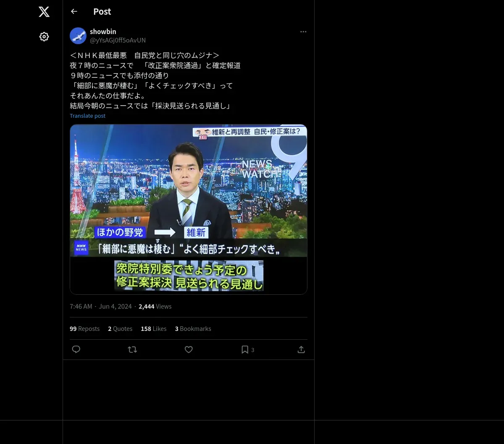This screenshot has height=444, width=504.
Task: Open the @yYsAGj0ff5oAvUN handle link
Action: tap(118, 40)
